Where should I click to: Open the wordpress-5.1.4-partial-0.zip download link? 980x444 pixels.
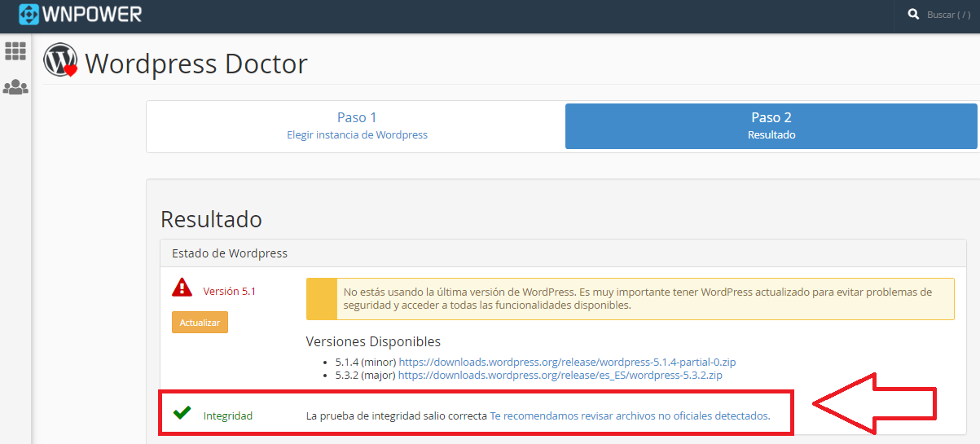567,362
